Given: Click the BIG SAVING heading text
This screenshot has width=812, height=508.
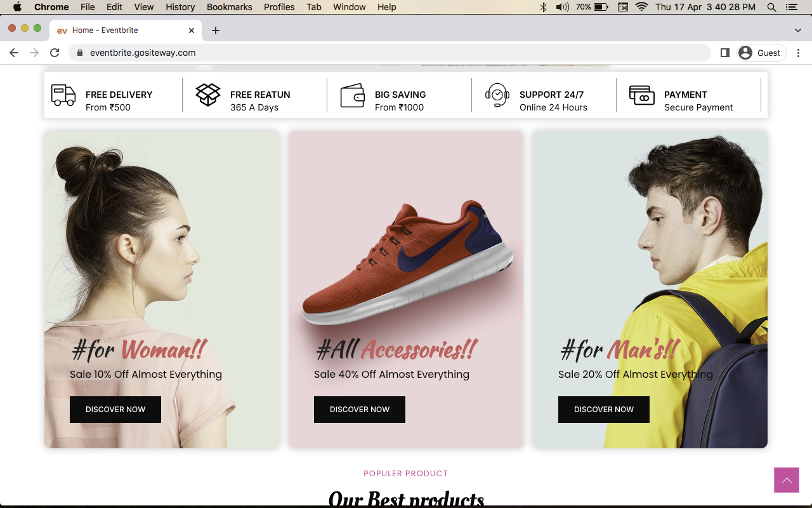Looking at the screenshot, I should pos(400,95).
